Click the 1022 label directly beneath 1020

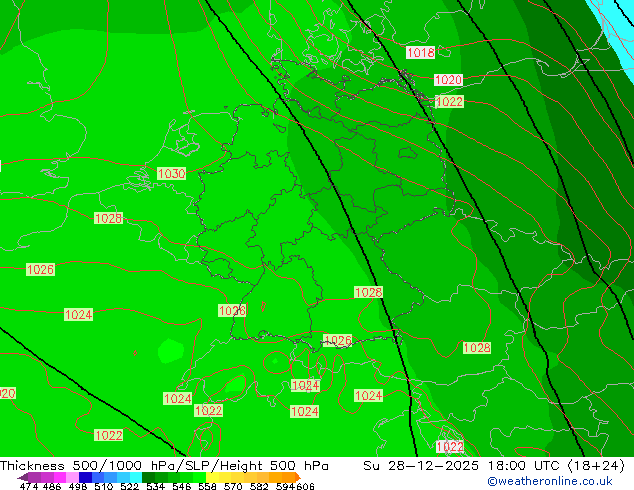click(449, 101)
